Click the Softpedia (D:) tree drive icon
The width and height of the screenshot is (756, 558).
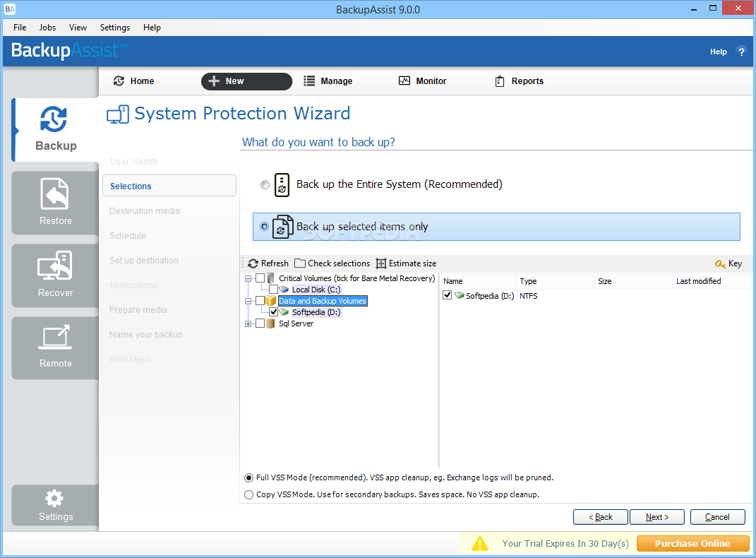284,312
